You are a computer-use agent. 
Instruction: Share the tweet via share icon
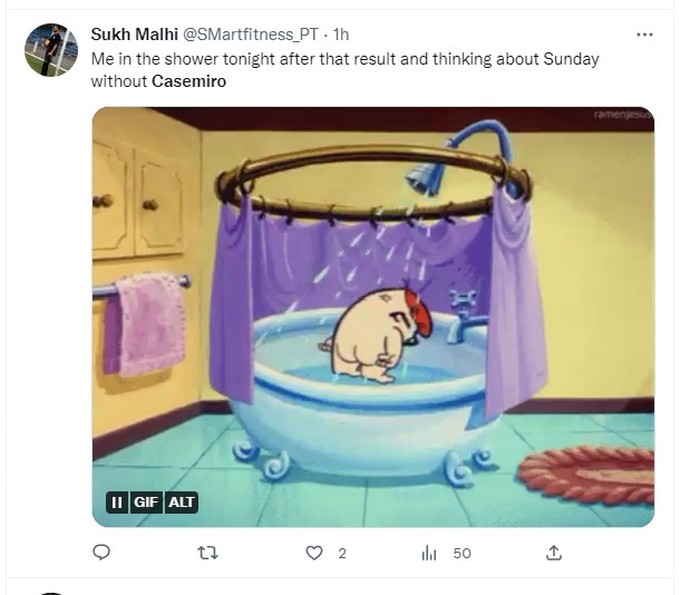[553, 552]
